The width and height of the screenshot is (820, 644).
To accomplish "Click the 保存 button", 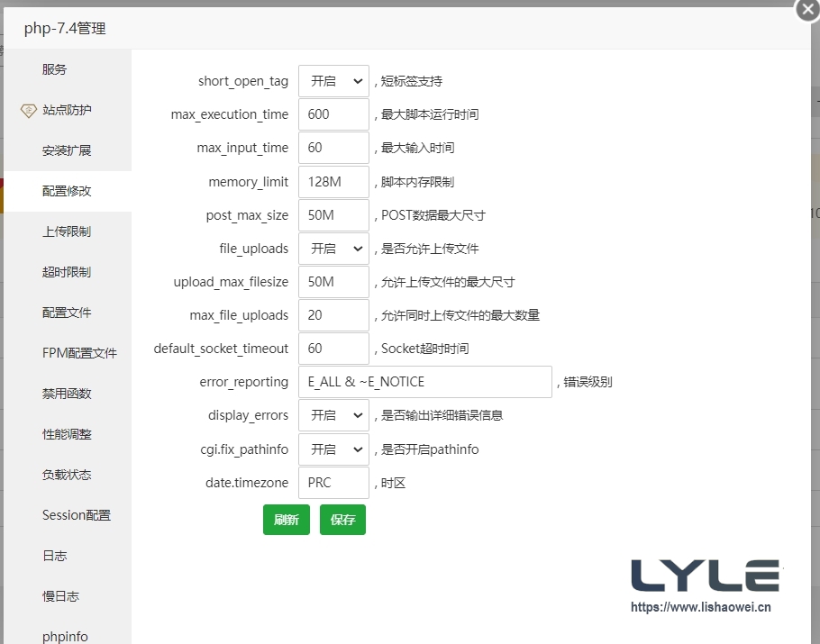I will (342, 520).
